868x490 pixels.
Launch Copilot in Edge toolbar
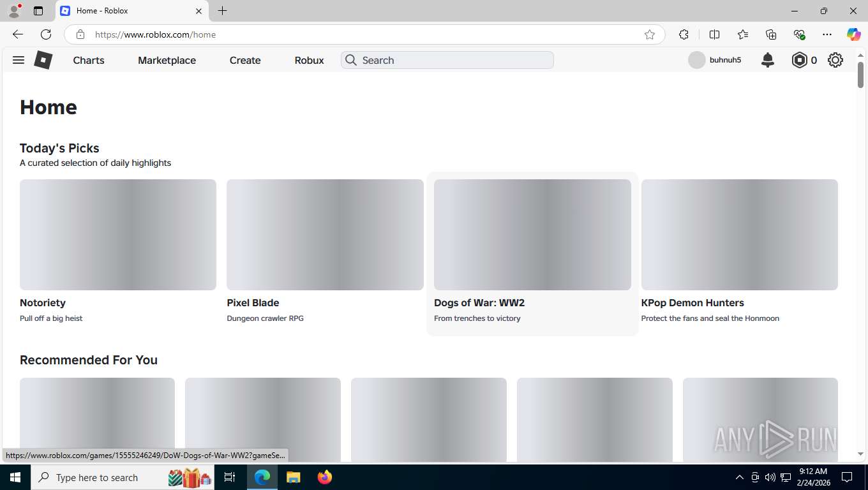pos(853,34)
